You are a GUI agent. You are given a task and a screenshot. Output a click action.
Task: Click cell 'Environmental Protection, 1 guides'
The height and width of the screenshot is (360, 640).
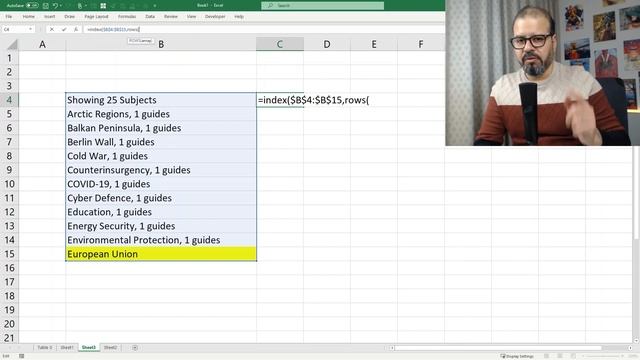[161, 240]
